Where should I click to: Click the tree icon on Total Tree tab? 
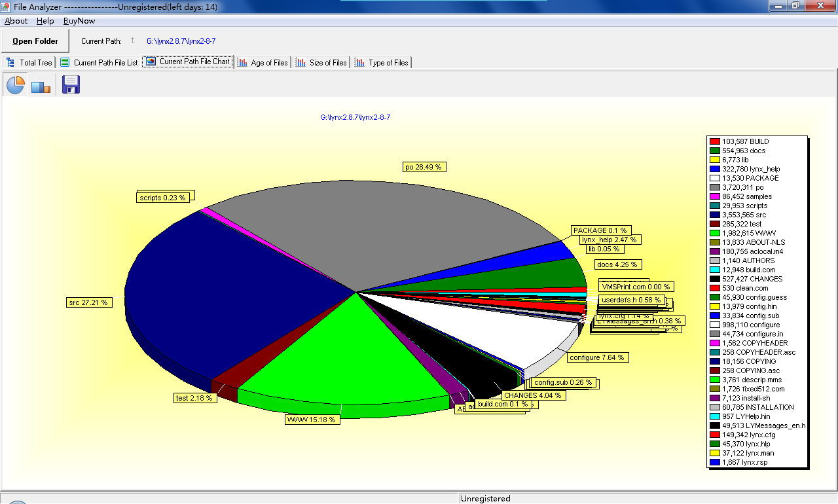click(11, 62)
